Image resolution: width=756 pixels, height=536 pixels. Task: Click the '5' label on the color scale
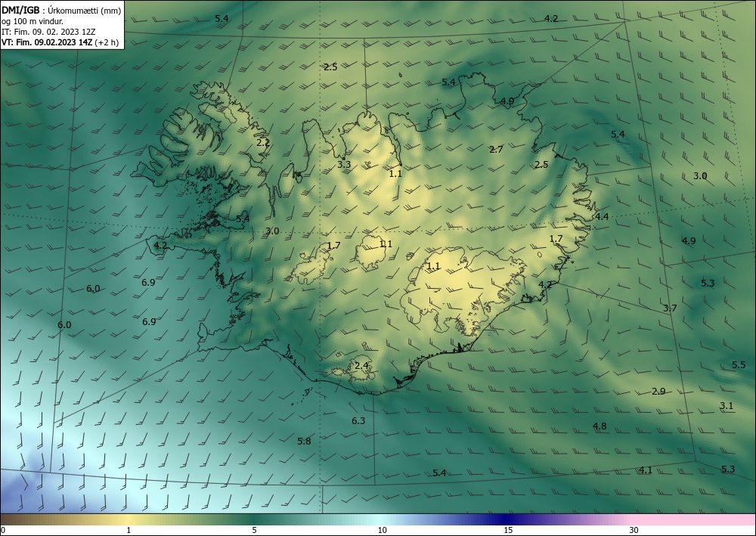point(254,531)
